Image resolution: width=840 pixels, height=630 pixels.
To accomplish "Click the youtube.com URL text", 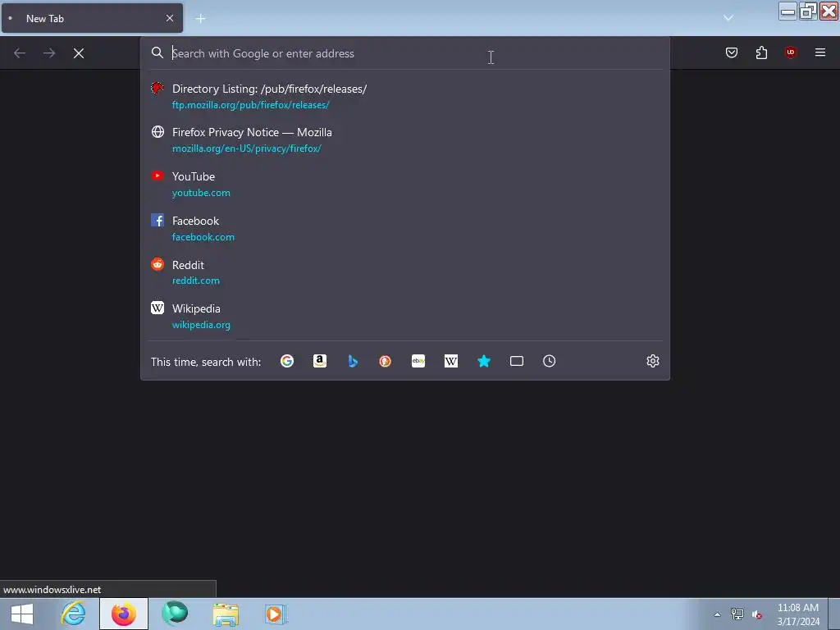I will [201, 193].
